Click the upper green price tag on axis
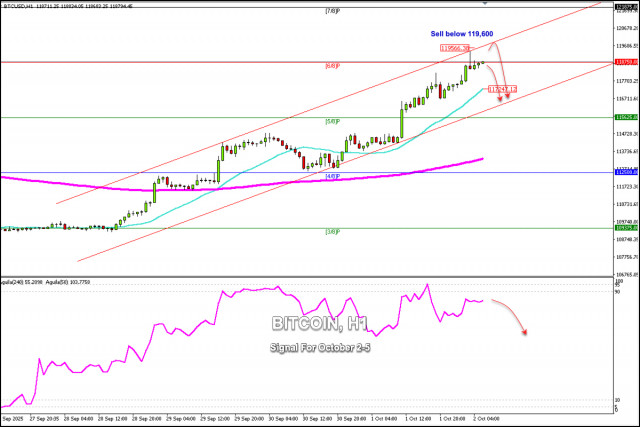The width and height of the screenshot is (640, 427). point(626,117)
